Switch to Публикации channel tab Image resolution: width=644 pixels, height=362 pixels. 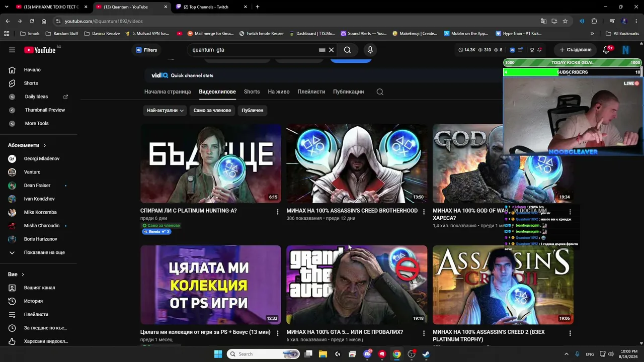pos(348,92)
